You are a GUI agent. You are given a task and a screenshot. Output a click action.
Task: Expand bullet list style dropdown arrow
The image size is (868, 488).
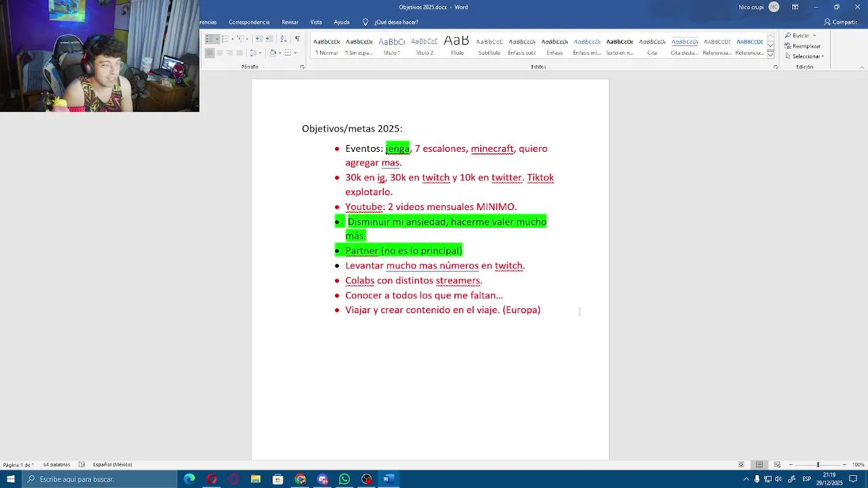point(217,39)
